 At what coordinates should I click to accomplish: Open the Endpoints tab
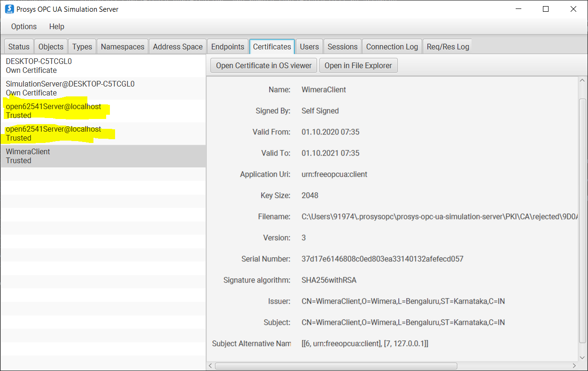pos(227,46)
